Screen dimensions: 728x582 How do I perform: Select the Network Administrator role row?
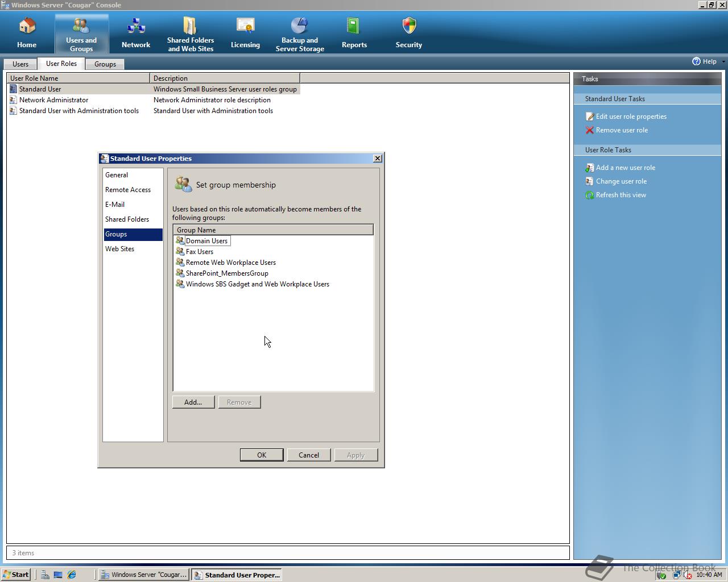[x=154, y=100]
